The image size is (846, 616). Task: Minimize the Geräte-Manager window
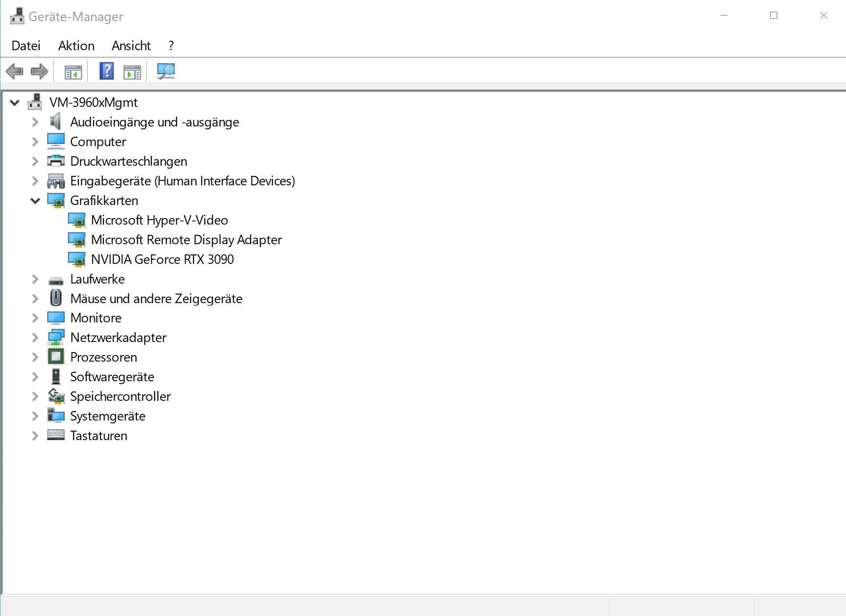pos(724,15)
